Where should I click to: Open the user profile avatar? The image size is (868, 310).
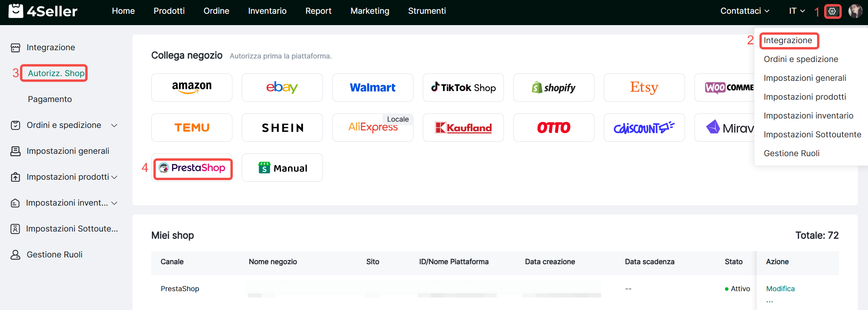point(855,11)
